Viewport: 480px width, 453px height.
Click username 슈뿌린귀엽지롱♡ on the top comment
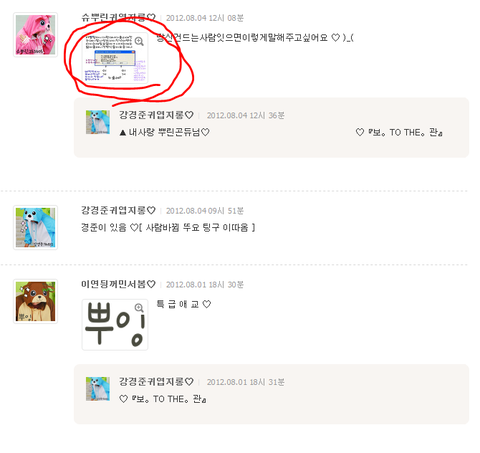click(118, 18)
